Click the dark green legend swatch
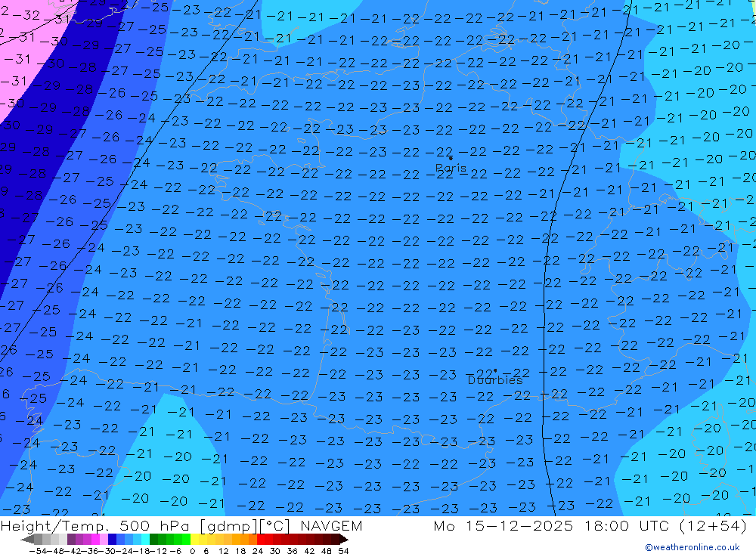 click(x=153, y=540)
